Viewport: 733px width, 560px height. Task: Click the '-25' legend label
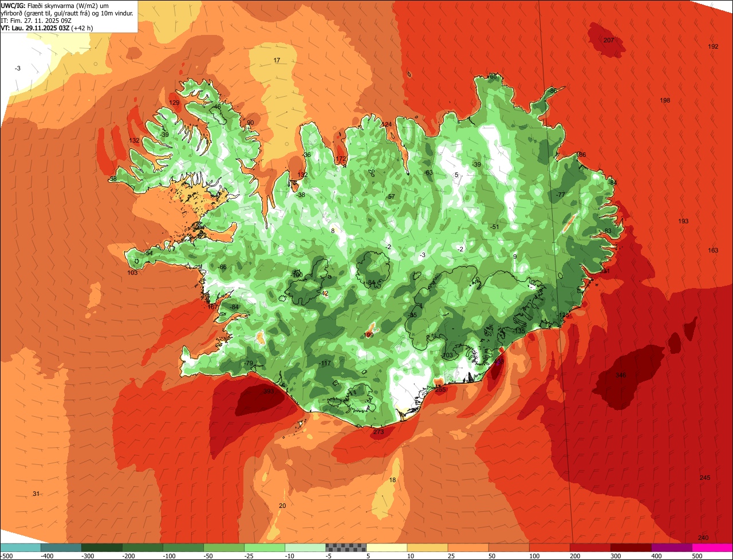tap(250, 556)
